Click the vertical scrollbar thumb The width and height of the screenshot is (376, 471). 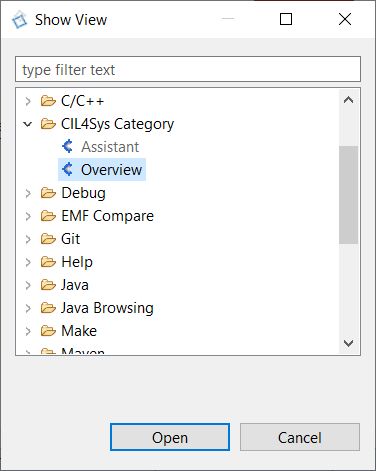coord(348,195)
